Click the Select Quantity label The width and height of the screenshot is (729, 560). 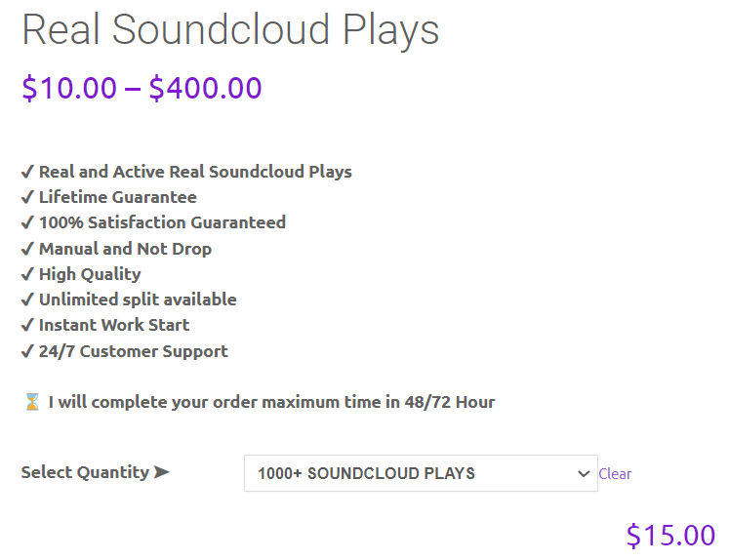(85, 472)
